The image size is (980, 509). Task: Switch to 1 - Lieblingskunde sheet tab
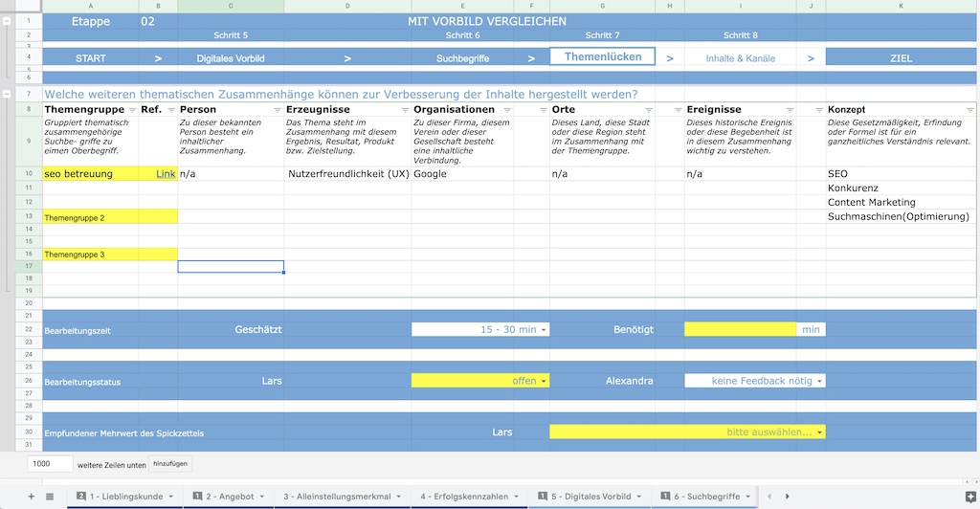point(126,497)
